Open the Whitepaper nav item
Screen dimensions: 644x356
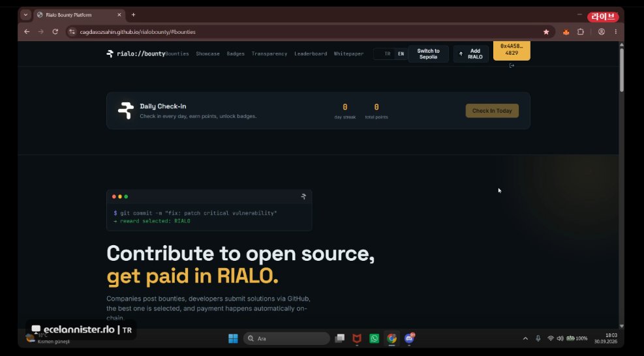(348, 53)
